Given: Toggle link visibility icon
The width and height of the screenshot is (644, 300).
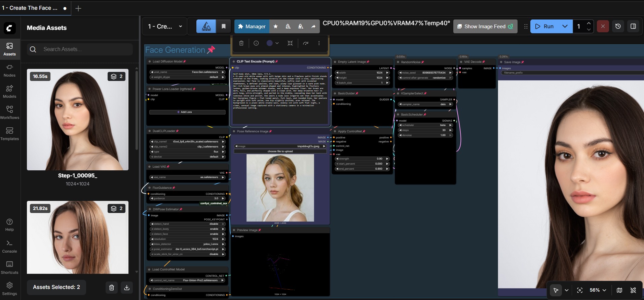Looking at the screenshot, I should [x=633, y=290].
